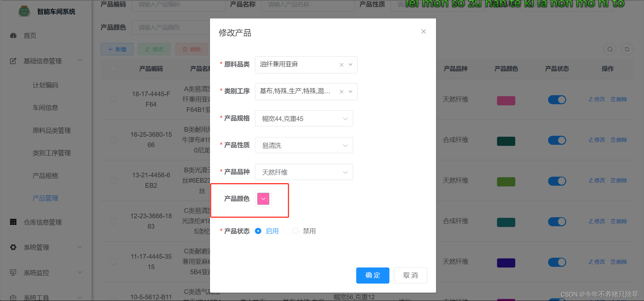Check the 12-23-3666-1883 row checkbox
Image resolution: width=644 pixels, height=301 pixels.
pos(113,221)
